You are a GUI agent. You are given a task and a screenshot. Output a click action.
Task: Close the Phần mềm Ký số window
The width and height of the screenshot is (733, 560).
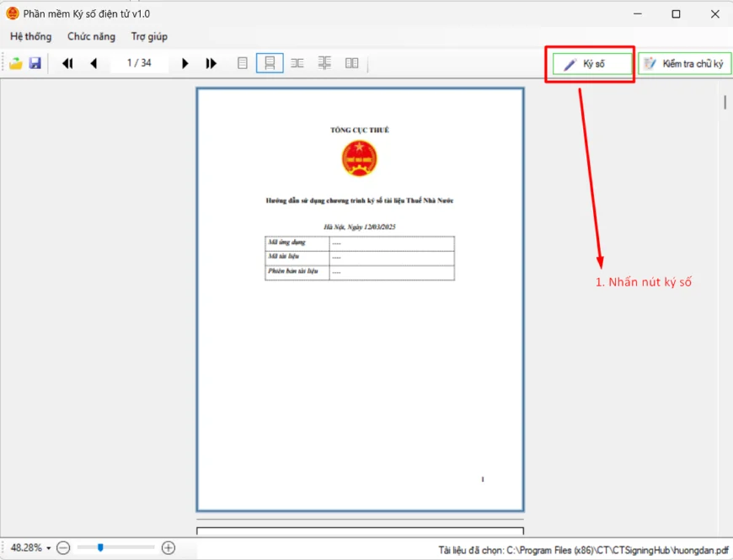click(x=714, y=14)
